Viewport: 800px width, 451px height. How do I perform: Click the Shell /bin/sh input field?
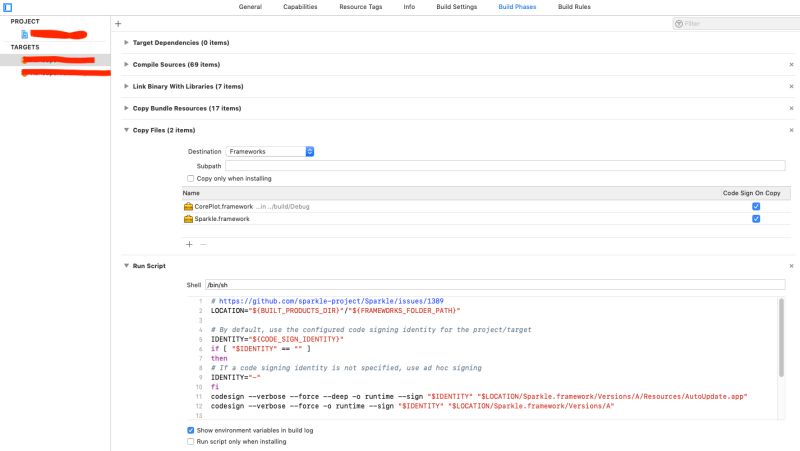pyautogui.click(x=495, y=285)
